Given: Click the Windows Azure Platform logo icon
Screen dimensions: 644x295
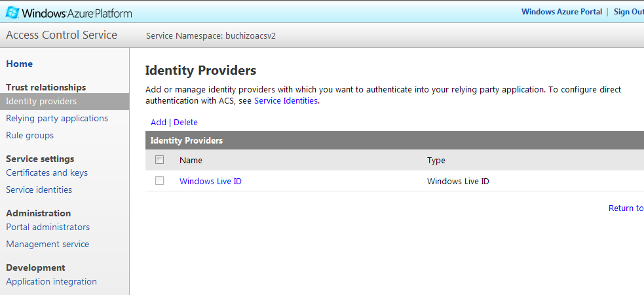Looking at the screenshot, I should [x=12, y=12].
